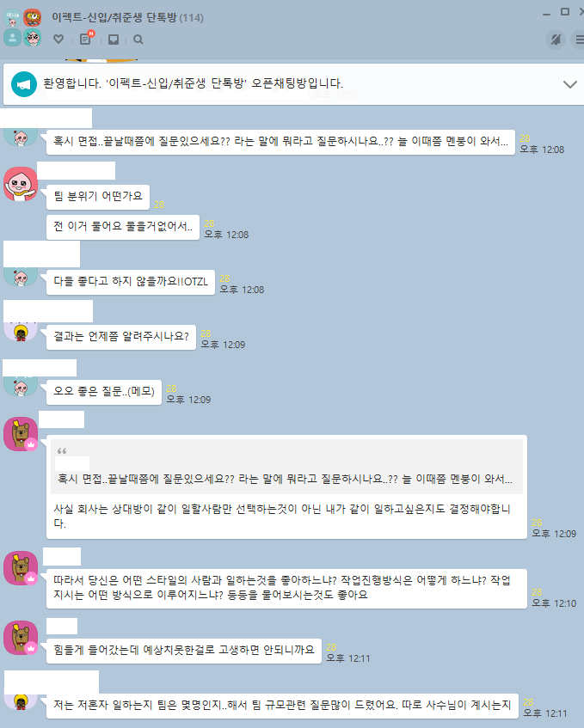Click the '오오 좋은 질문..(메모)' message bubble

click(x=104, y=392)
